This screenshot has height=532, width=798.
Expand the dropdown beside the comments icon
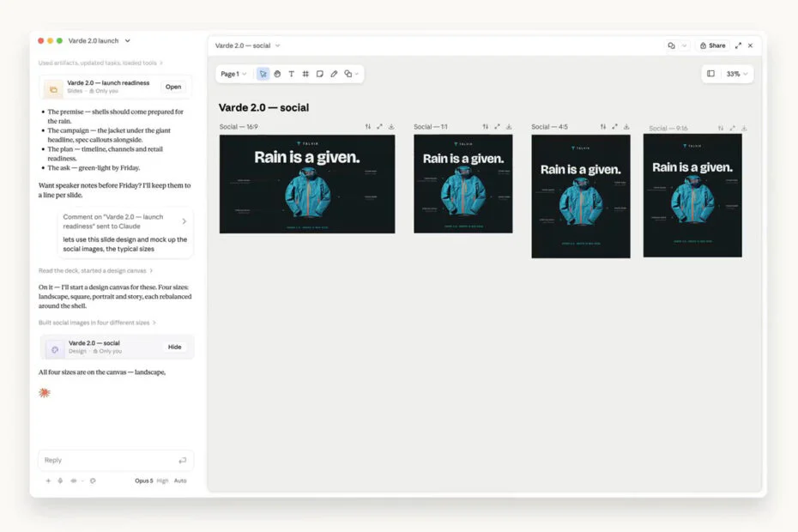click(x=684, y=45)
